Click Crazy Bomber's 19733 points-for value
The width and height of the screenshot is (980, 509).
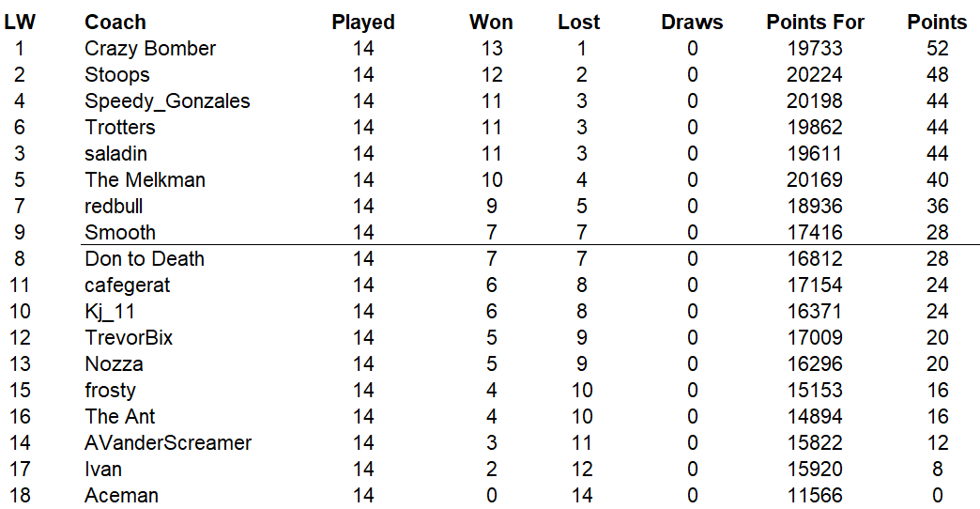point(815,49)
